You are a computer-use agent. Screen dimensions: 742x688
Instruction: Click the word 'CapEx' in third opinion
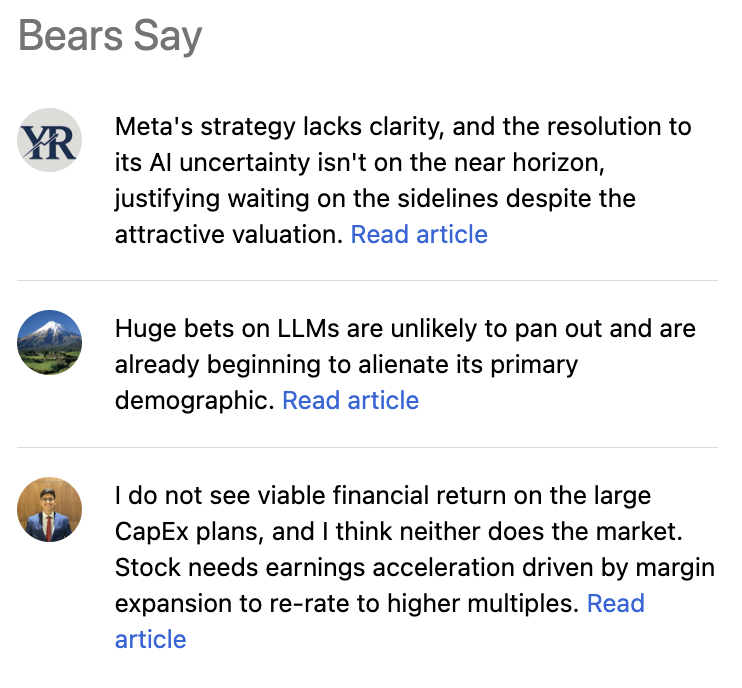click(x=151, y=531)
